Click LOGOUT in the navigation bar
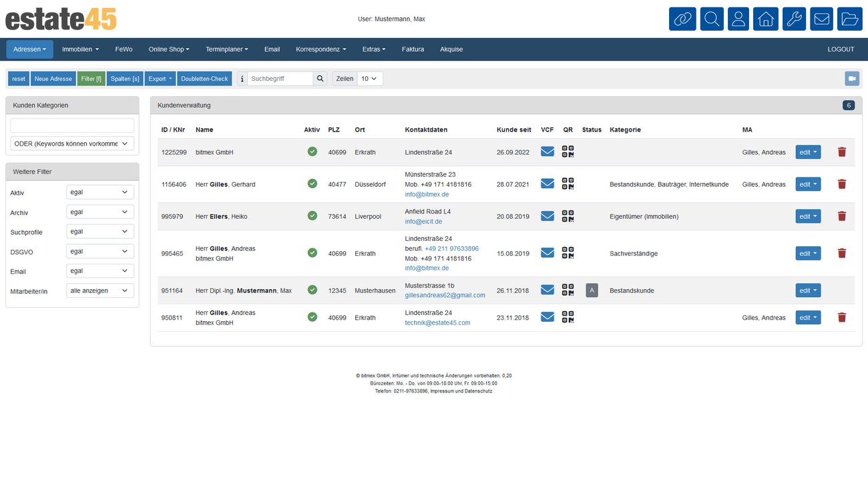The height and width of the screenshot is (488, 868). point(841,49)
